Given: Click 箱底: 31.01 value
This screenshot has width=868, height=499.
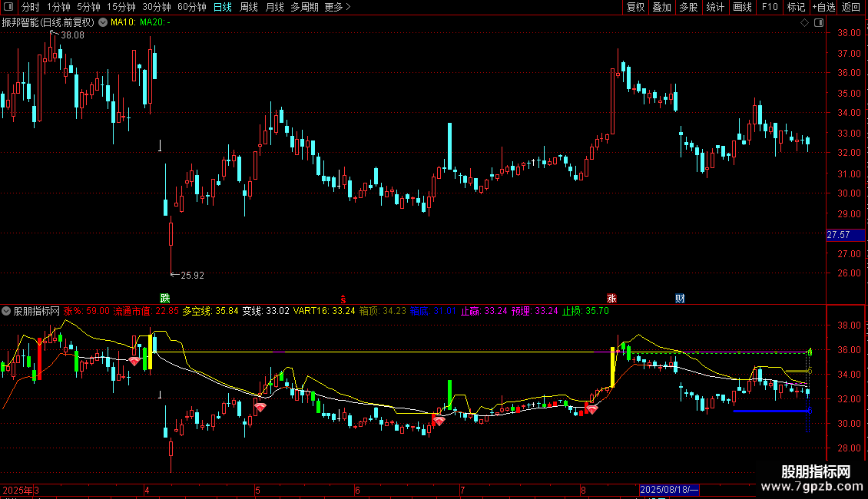Looking at the screenshot, I should click(433, 312).
